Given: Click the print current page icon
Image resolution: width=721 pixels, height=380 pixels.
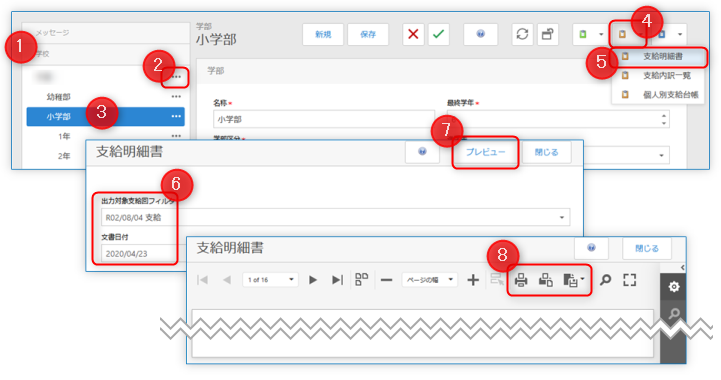Looking at the screenshot, I should pyautogui.click(x=546, y=280).
